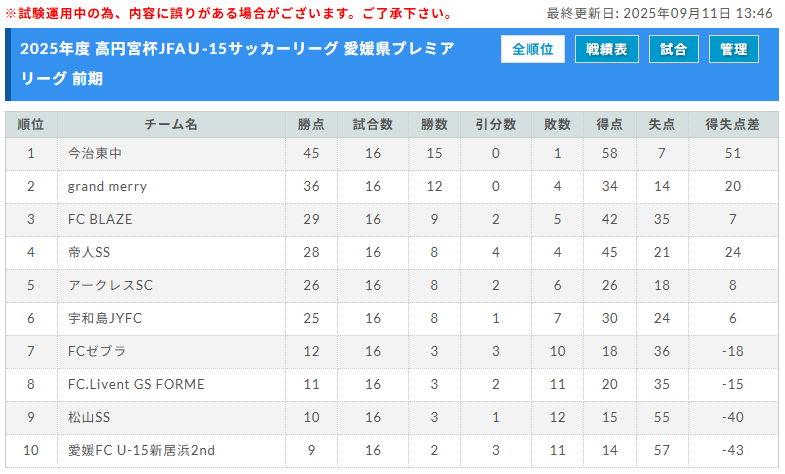Open the 戦績表 tab
The width and height of the screenshot is (785, 474).
coord(607,50)
